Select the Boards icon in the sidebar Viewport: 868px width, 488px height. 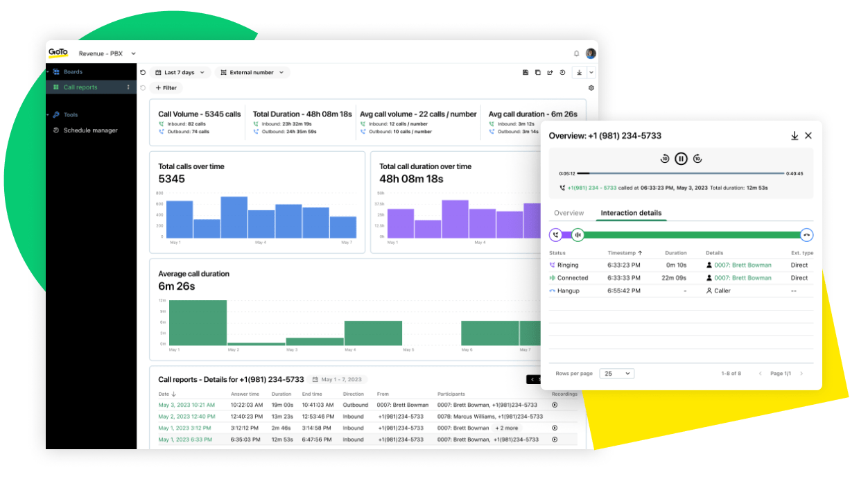pyautogui.click(x=58, y=71)
